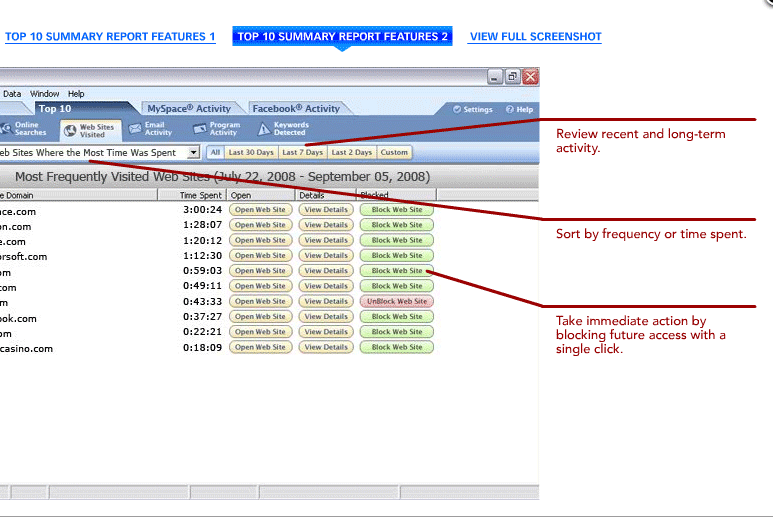Click the Settings gear icon

click(x=457, y=109)
